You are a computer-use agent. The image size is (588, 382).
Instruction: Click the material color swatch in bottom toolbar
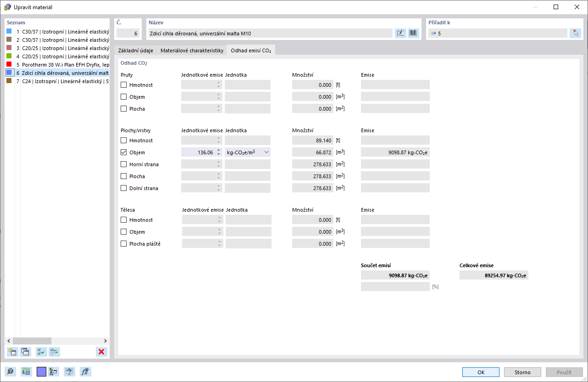click(x=41, y=372)
